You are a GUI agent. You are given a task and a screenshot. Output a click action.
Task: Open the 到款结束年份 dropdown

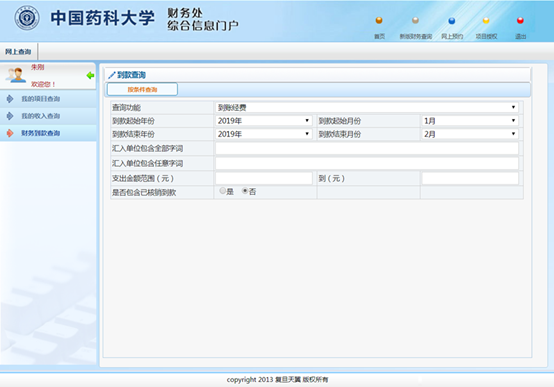(x=264, y=134)
